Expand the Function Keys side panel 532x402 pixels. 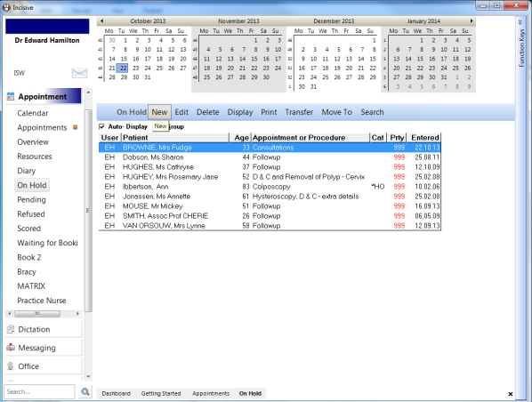(x=521, y=22)
